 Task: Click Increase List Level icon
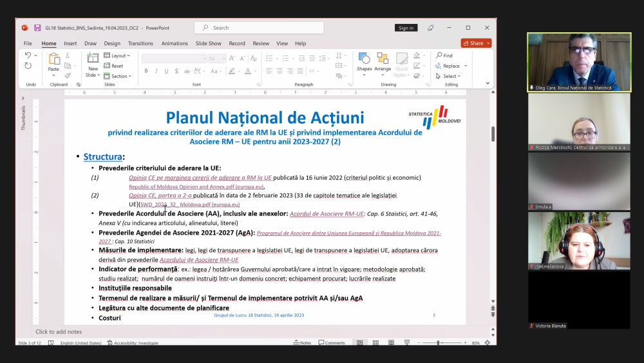[312, 59]
